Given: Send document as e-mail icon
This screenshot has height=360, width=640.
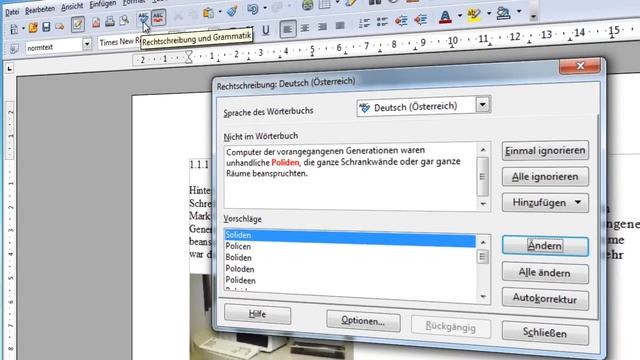Looking at the screenshot, I should click(x=60, y=27).
